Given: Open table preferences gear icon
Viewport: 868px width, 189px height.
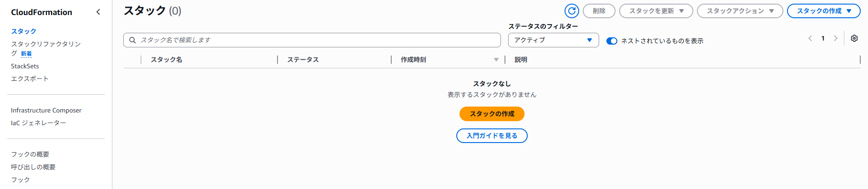Looking at the screenshot, I should (854, 39).
